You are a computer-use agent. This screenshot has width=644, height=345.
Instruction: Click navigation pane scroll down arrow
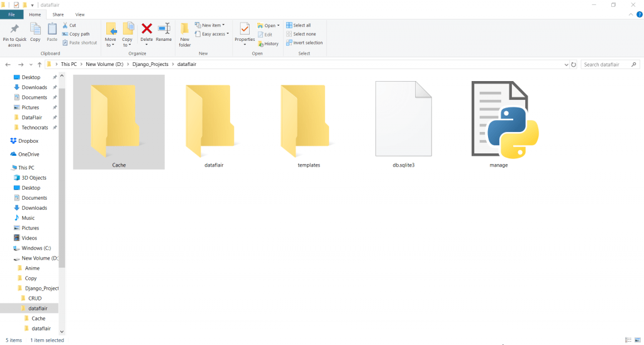click(62, 331)
